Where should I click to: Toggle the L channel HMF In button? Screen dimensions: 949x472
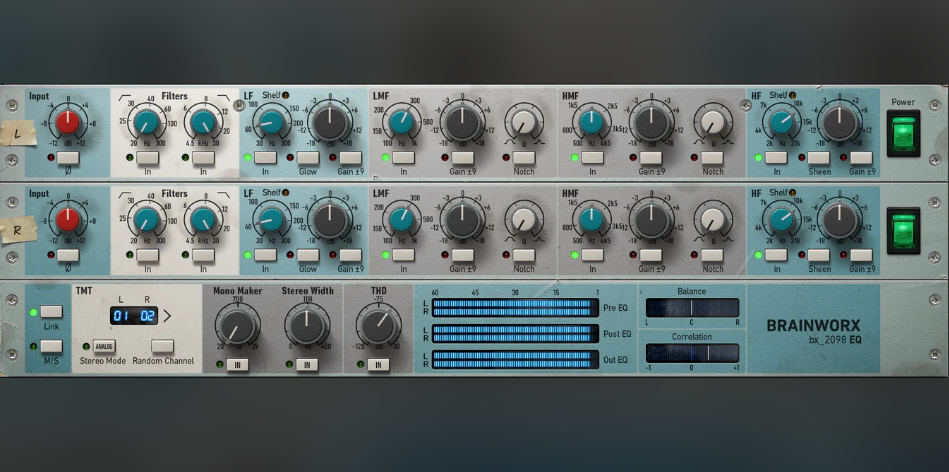593,158
